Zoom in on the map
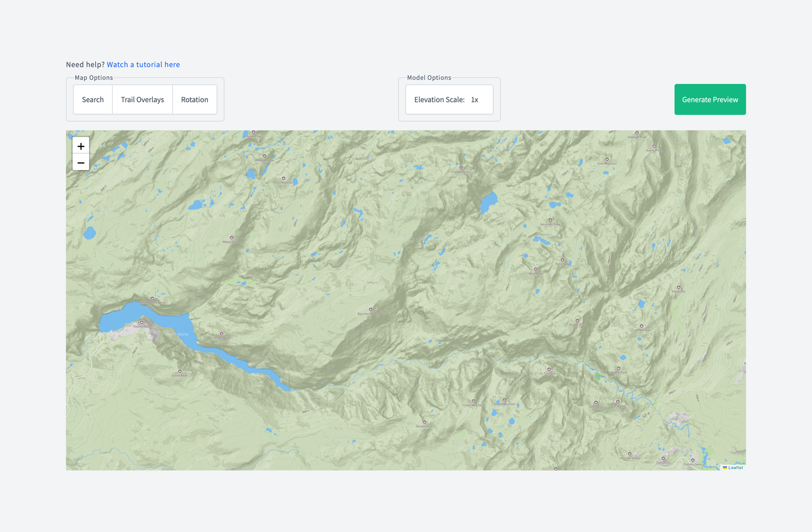Viewport: 812px width, 532px height. click(81, 146)
